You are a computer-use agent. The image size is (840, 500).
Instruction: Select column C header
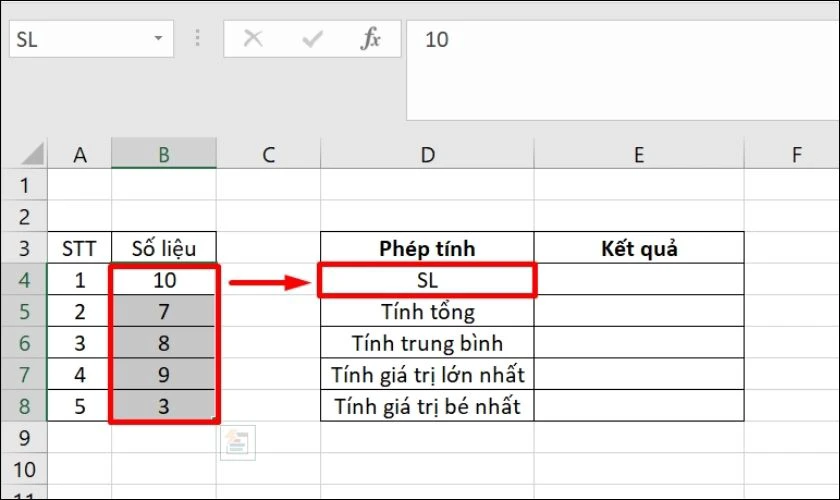268,154
